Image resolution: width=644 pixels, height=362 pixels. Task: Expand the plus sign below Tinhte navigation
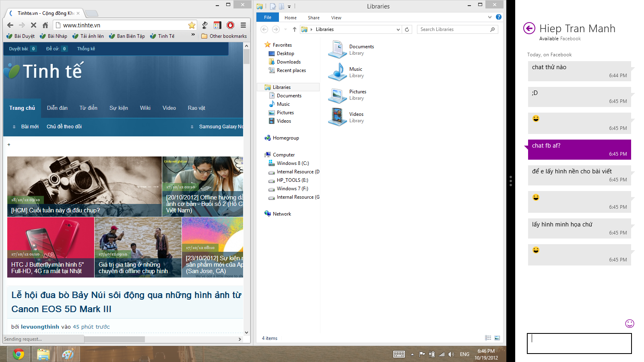(9, 144)
